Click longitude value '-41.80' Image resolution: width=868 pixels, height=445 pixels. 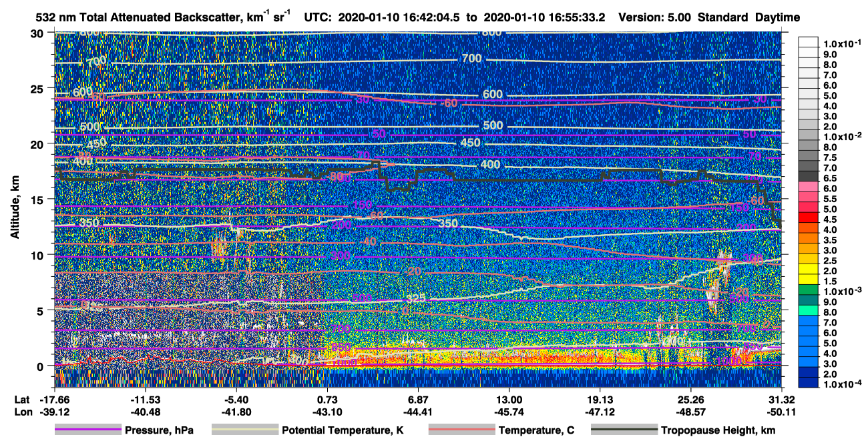click(236, 412)
